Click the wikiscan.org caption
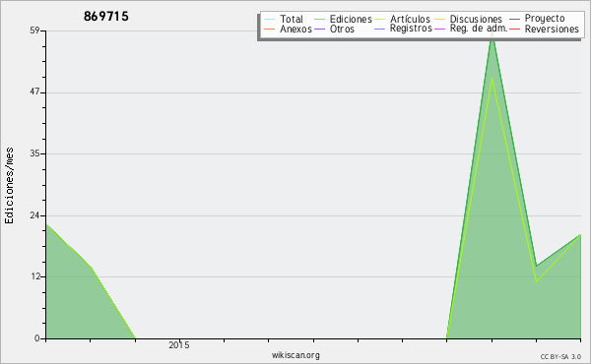This screenshot has width=591, height=364. 295,355
